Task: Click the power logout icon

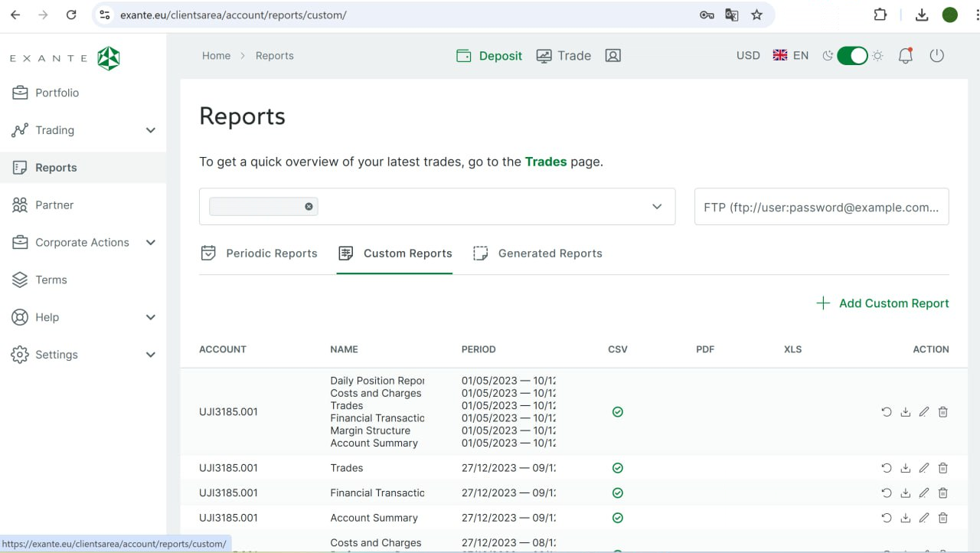Action: tap(936, 56)
